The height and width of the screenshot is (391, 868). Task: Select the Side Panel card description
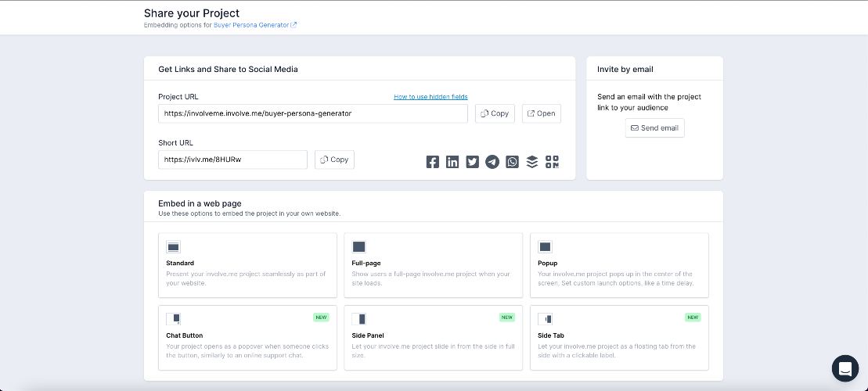point(433,350)
